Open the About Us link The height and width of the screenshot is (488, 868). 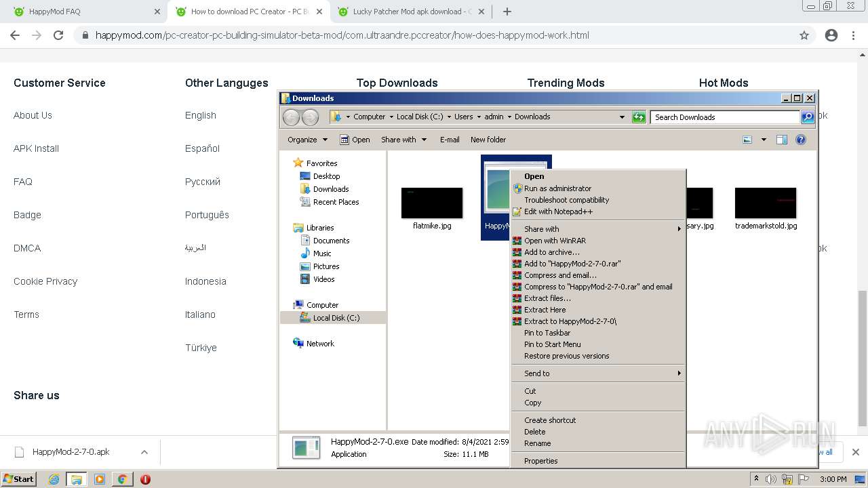(33, 115)
